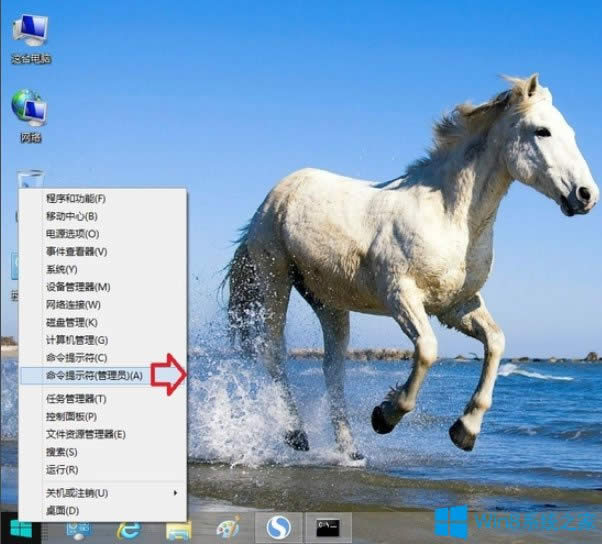Image resolution: width=602 pixels, height=544 pixels.
Task: Click 网络连接(W) in the menu
Action: [x=73, y=304]
